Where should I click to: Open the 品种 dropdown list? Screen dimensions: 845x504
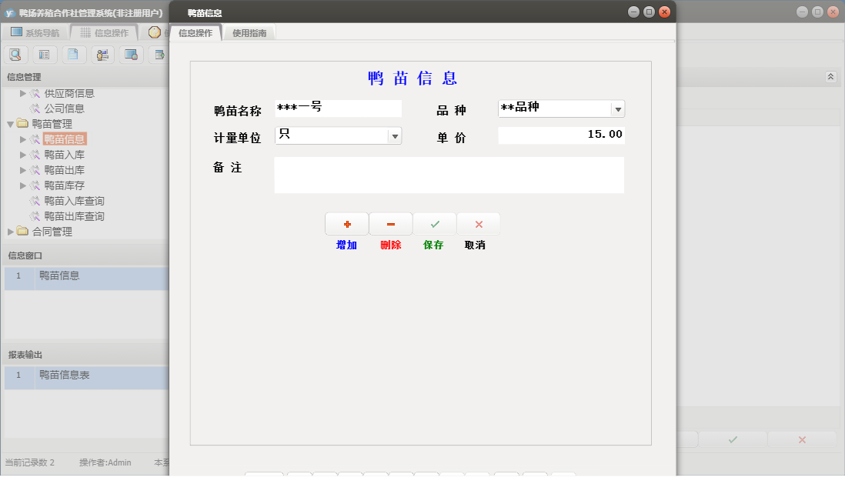[618, 108]
